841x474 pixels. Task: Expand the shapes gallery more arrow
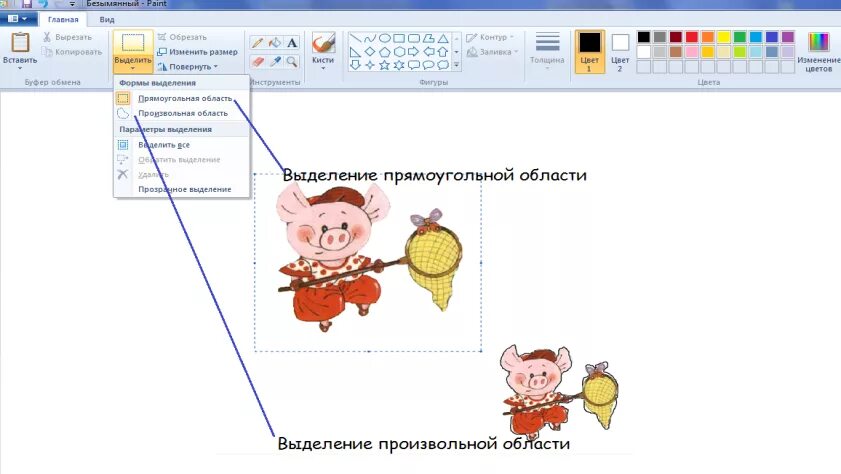click(456, 65)
